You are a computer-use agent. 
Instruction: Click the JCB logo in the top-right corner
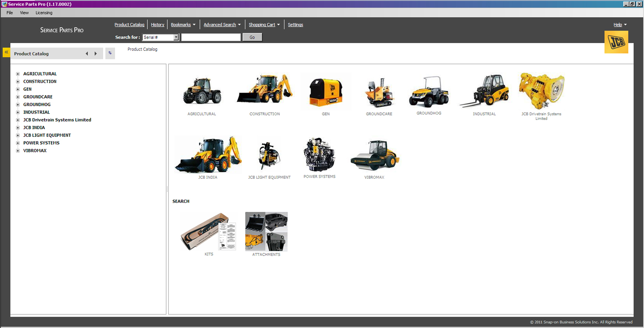(x=616, y=42)
